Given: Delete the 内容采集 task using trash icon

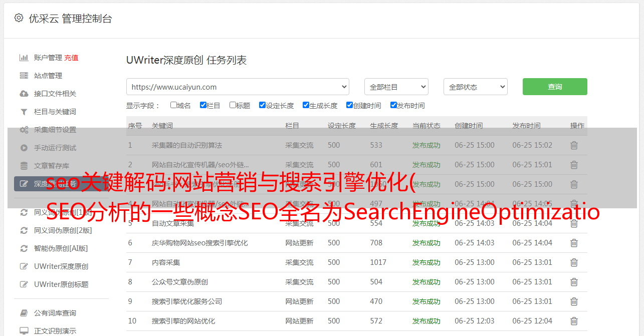Looking at the screenshot, I should point(574,262).
